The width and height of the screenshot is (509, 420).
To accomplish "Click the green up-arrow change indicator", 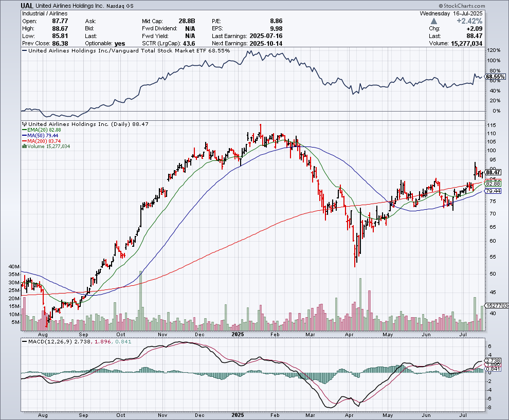I will [x=434, y=21].
